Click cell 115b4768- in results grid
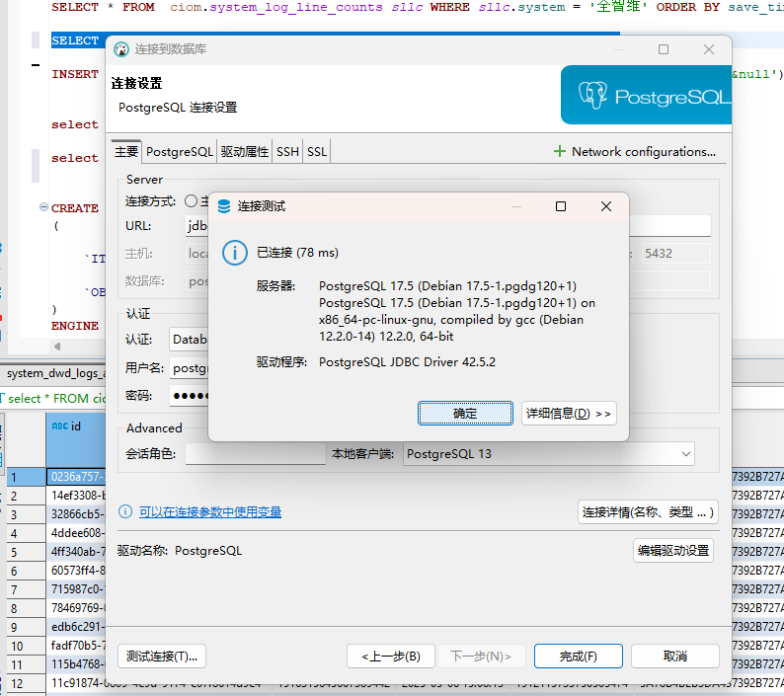 click(76, 664)
